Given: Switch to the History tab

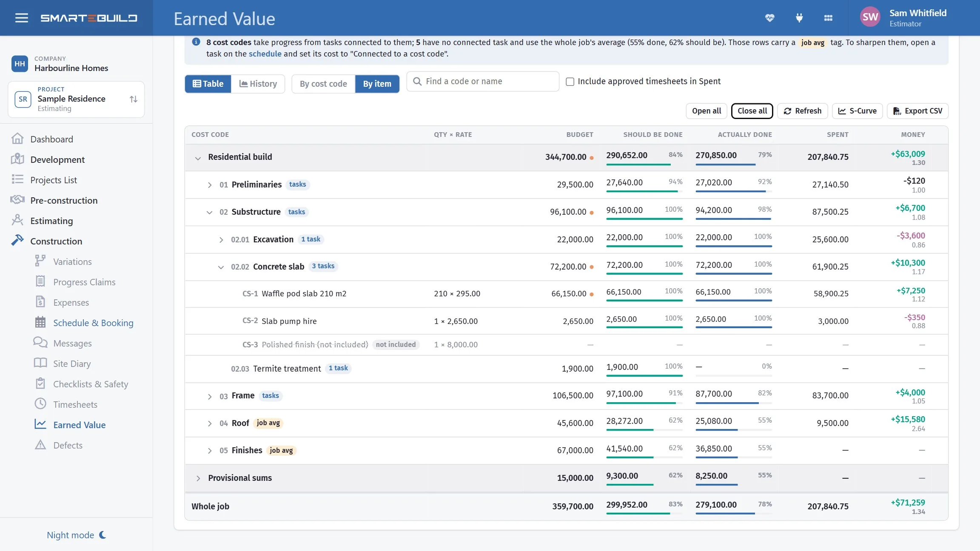Looking at the screenshot, I should click(258, 84).
